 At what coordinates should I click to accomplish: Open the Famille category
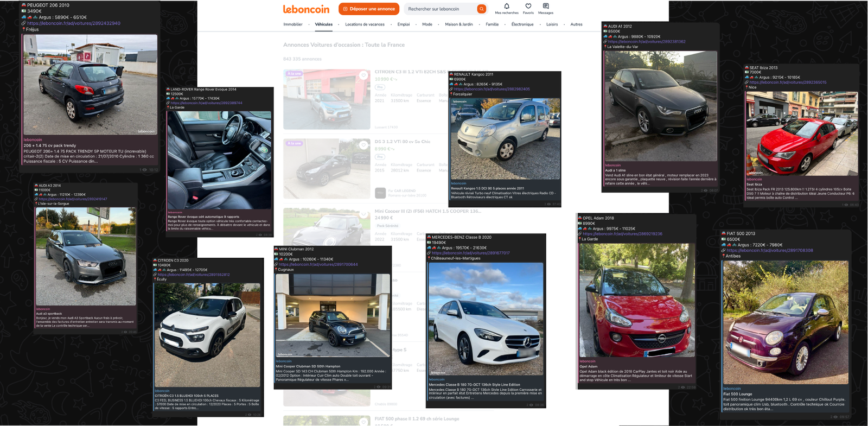(492, 24)
